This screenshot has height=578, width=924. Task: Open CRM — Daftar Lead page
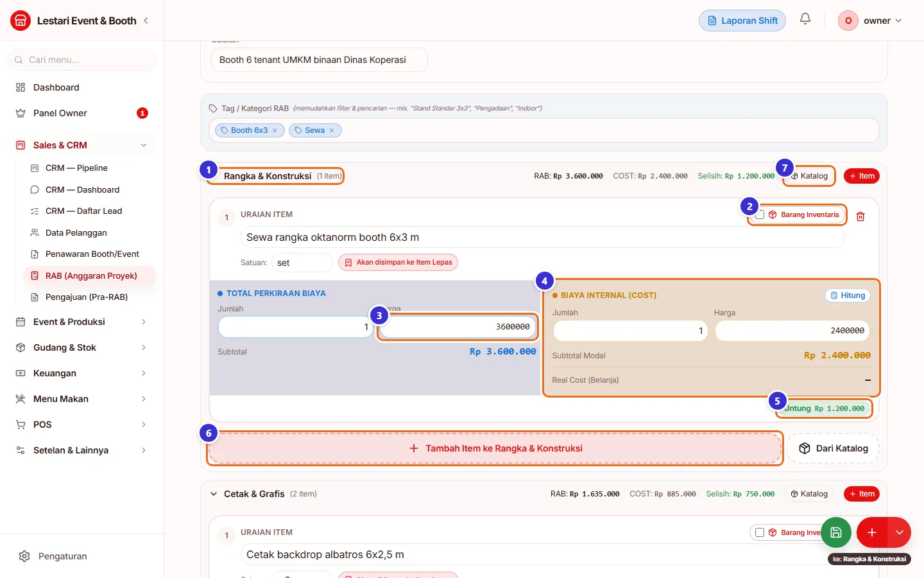tap(89, 211)
